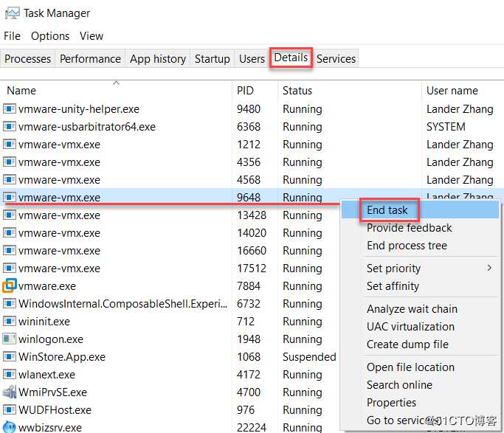Click PID 4568 cell
Screen dimensions: 504x433
249,179
